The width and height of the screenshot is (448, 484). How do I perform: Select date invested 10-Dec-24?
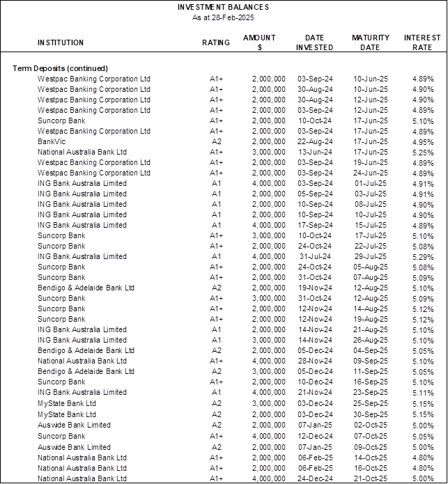coord(315,382)
